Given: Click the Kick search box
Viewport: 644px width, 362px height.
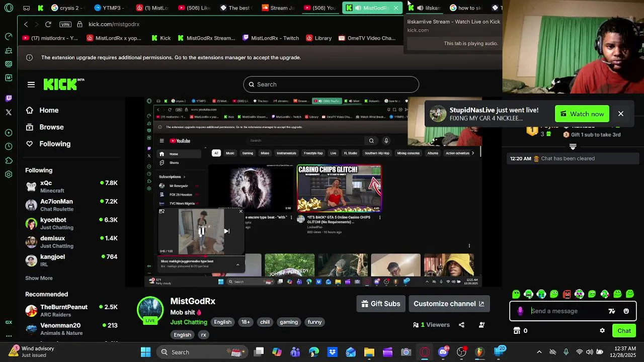Looking at the screenshot, I should coord(331,84).
